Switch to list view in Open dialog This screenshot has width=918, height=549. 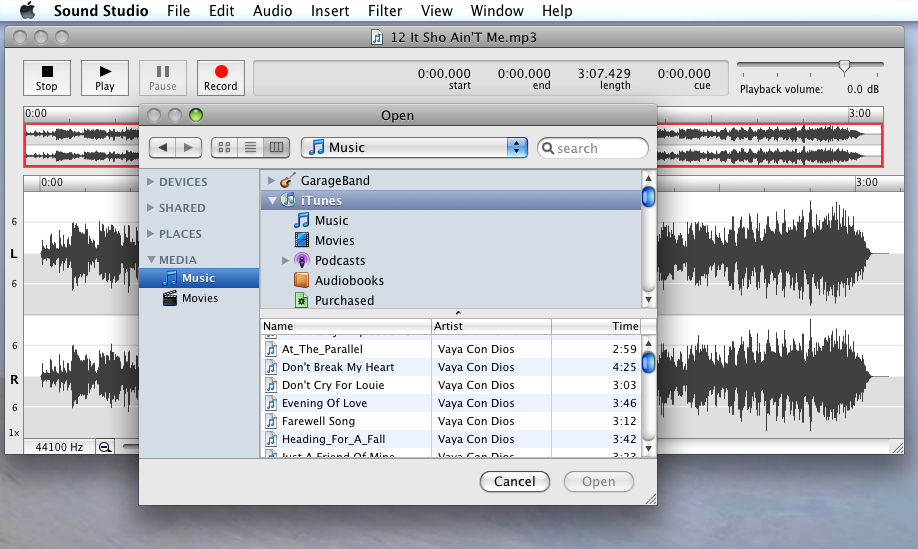point(250,147)
